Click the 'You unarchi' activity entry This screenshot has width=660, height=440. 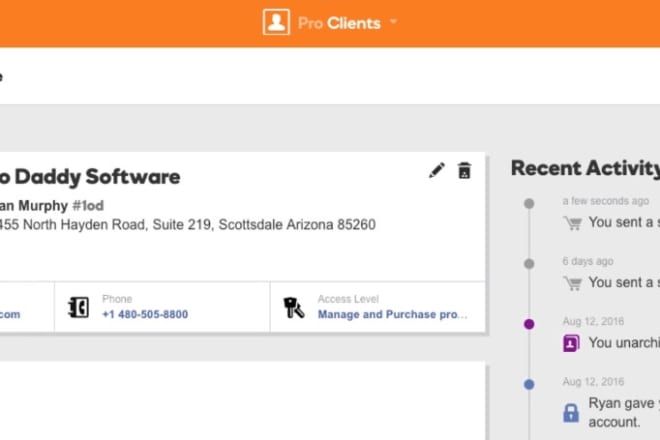[x=624, y=343]
